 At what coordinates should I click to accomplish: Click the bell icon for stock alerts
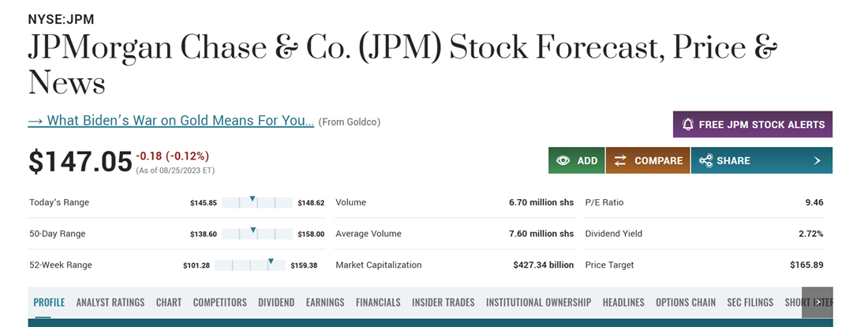coord(688,125)
